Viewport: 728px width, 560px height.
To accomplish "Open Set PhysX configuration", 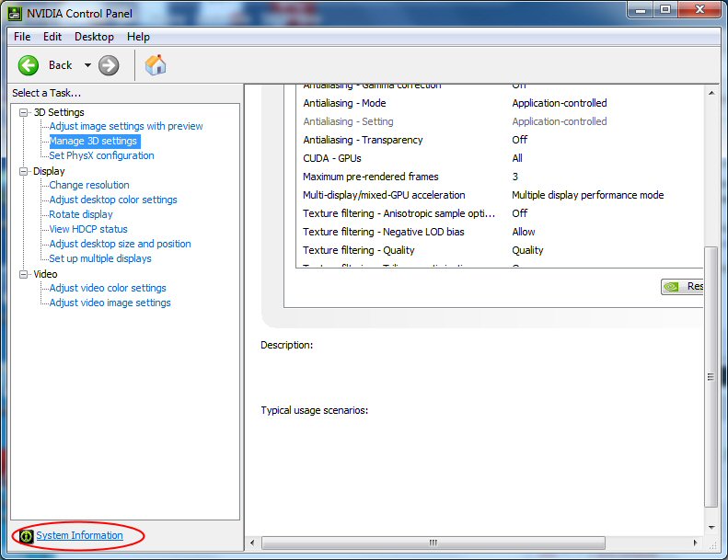I will pyautogui.click(x=101, y=155).
